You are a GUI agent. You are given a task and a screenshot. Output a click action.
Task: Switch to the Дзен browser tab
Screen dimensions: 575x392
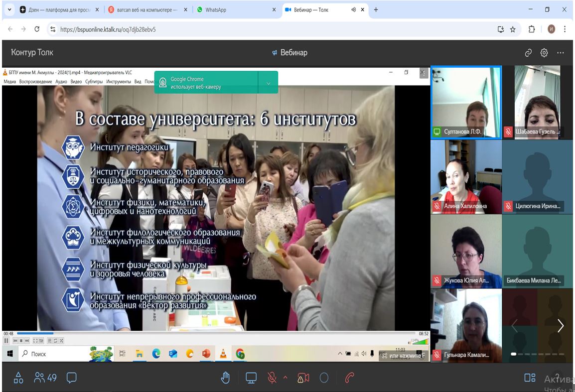click(60, 10)
